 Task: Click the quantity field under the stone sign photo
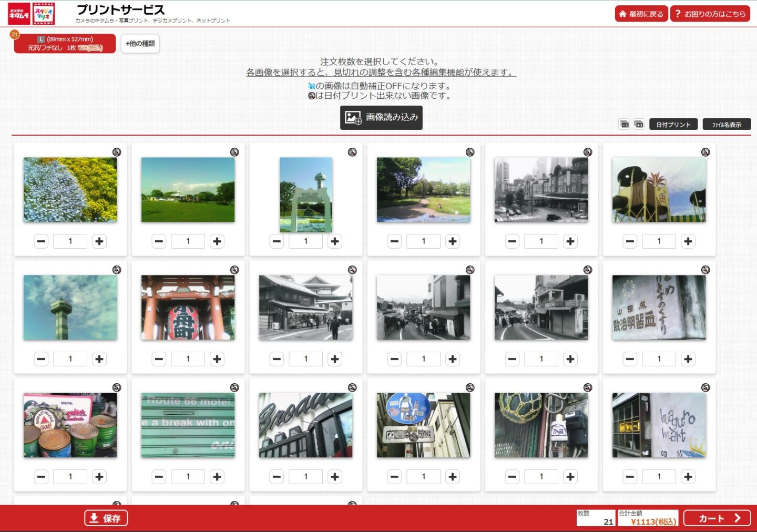[x=659, y=359]
